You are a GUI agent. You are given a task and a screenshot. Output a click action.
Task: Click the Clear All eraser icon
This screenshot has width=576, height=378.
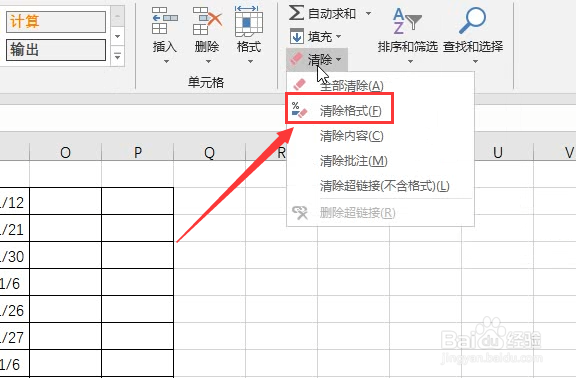click(299, 84)
